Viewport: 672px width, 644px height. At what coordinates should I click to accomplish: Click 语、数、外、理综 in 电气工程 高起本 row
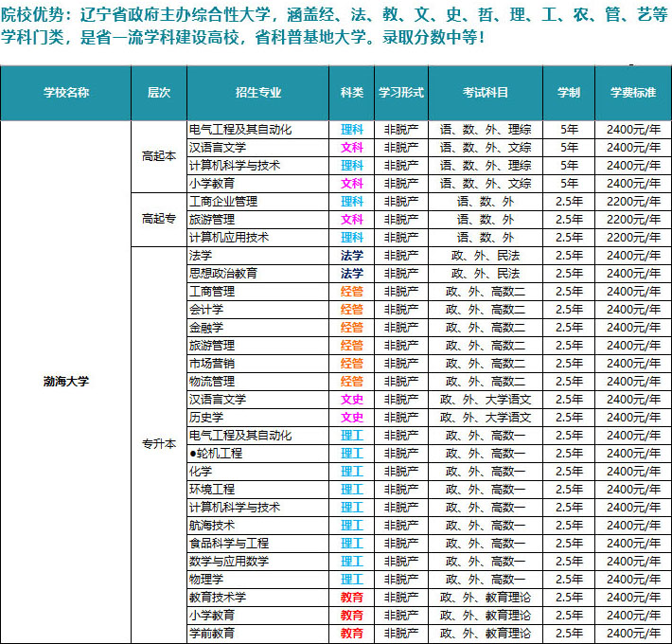[x=486, y=130]
